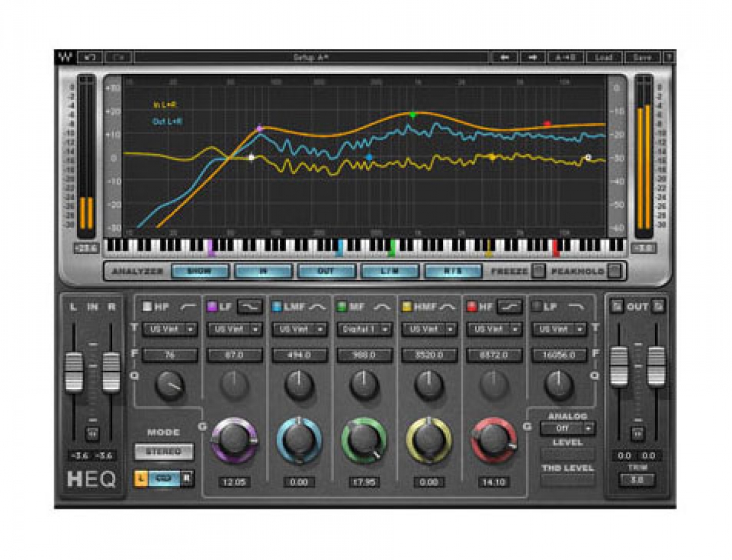Change the LMF band bell shape icon
The width and height of the screenshot is (732, 560).
coord(317,307)
